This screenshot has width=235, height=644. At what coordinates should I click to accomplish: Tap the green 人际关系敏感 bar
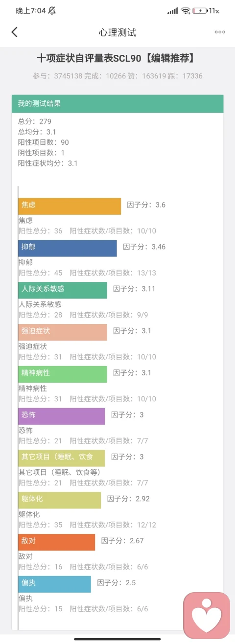pyautogui.click(x=63, y=290)
